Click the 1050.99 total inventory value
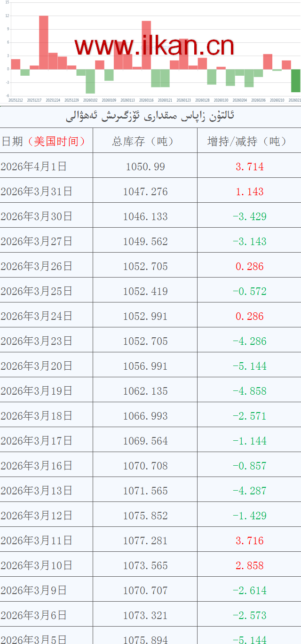The height and width of the screenshot is (644, 301). pyautogui.click(x=145, y=166)
